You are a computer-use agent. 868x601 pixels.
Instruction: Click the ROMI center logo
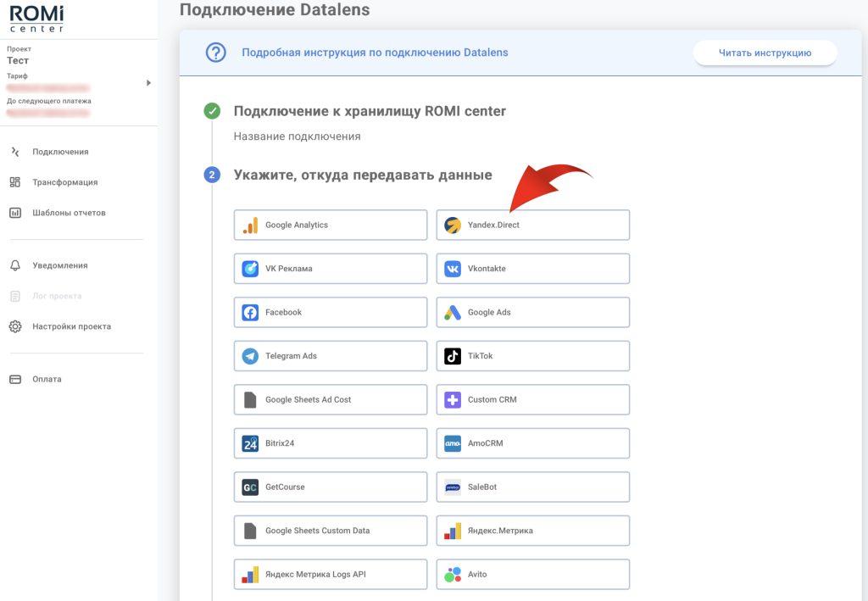point(36,19)
